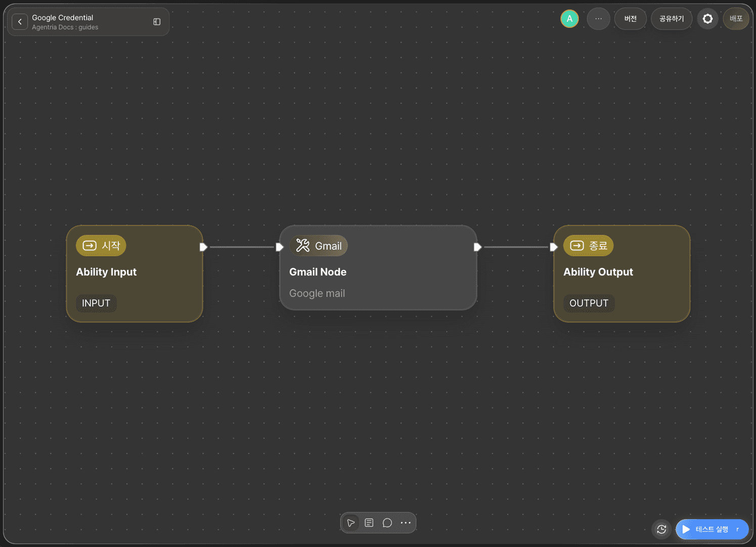Select the note tool in bottom toolbar
The image size is (756, 547).
coord(369,523)
